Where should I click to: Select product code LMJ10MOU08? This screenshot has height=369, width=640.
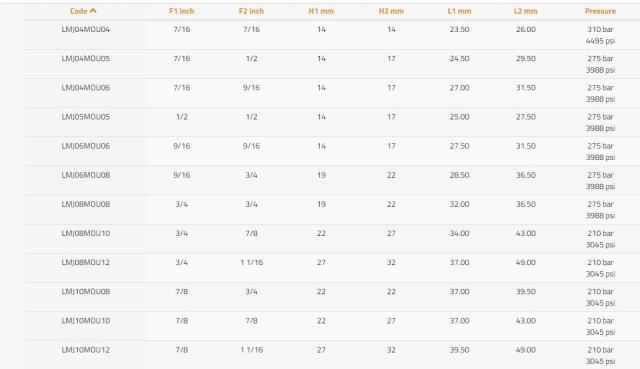click(86, 291)
